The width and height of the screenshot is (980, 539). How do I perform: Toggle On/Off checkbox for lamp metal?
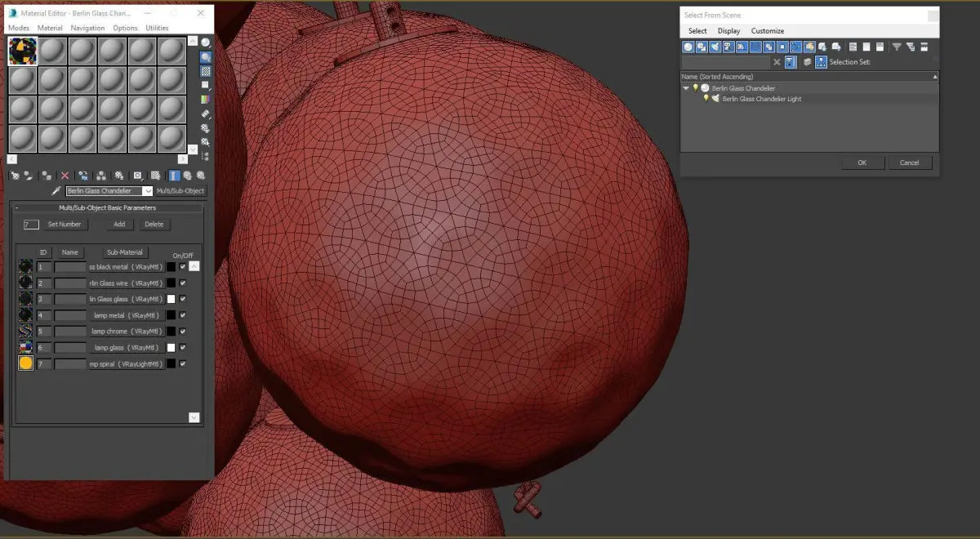click(x=183, y=315)
